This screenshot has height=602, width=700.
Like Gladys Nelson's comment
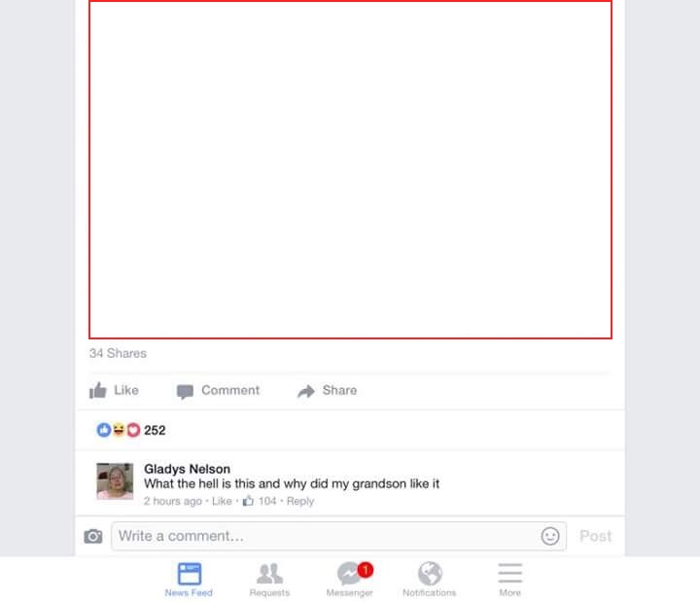tap(222, 501)
